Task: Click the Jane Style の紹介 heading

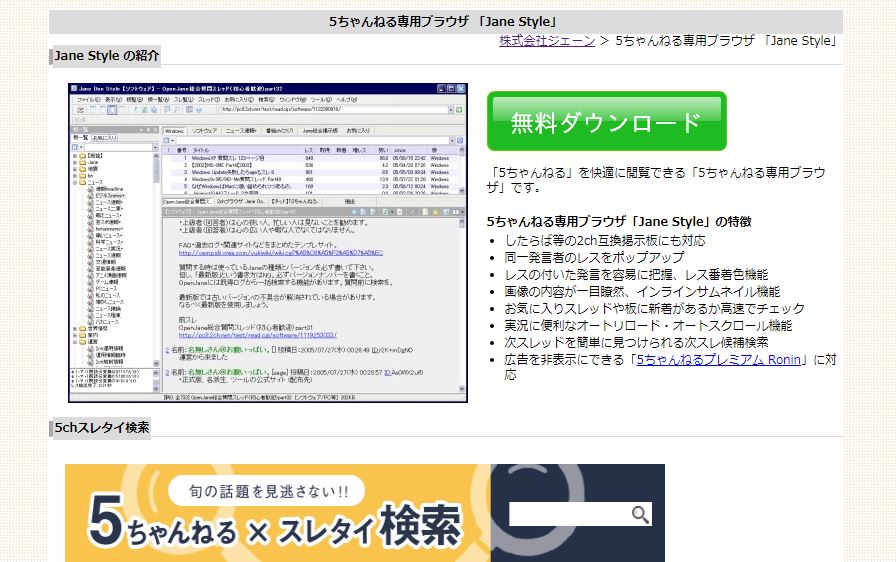Action: [106, 56]
